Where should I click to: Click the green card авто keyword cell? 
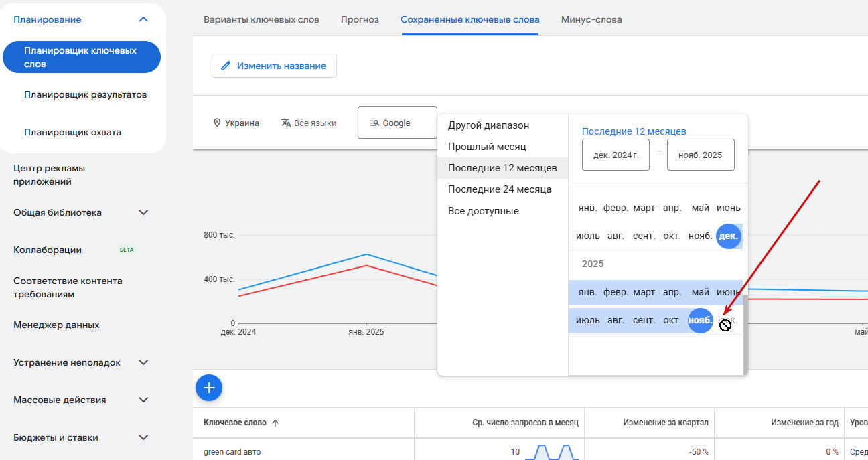tap(232, 452)
